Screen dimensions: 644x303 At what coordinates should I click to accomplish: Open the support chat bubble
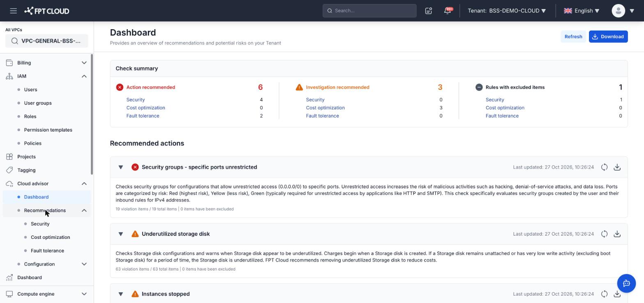pyautogui.click(x=626, y=283)
